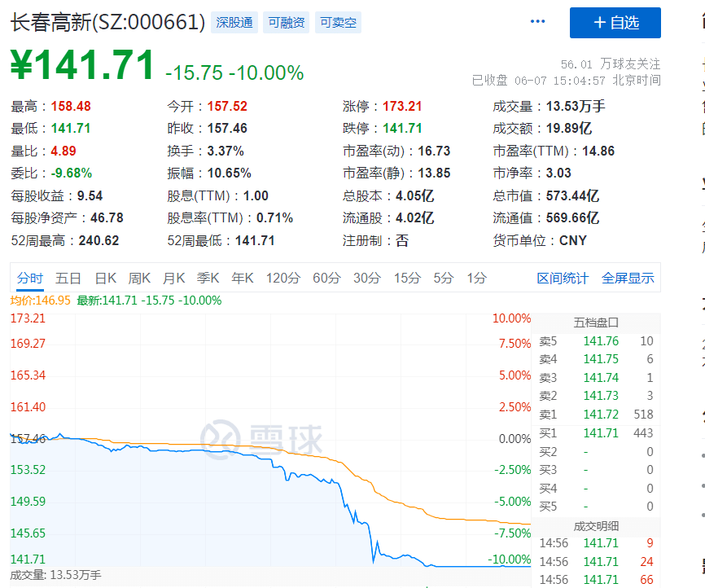Click the 14:56 trade with volume 9
Image resolution: width=705 pixels, height=588 pixels.
pos(596,543)
